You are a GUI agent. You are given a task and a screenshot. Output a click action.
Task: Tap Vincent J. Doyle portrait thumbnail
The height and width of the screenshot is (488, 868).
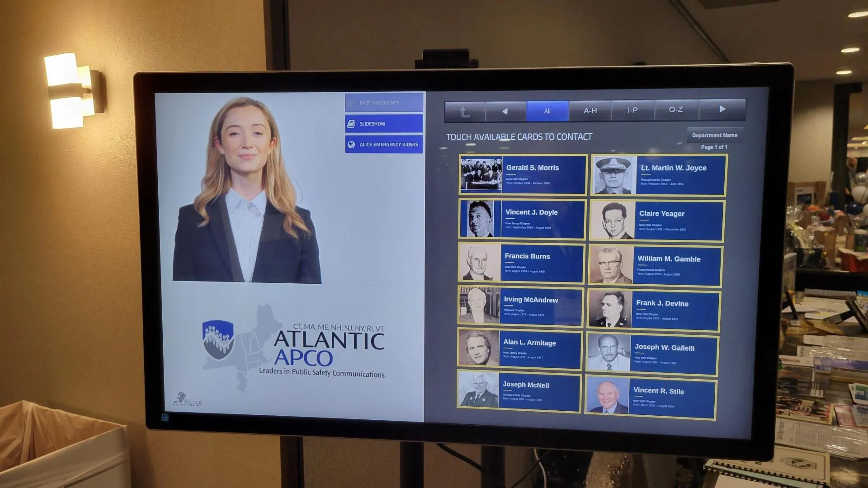coord(481,219)
